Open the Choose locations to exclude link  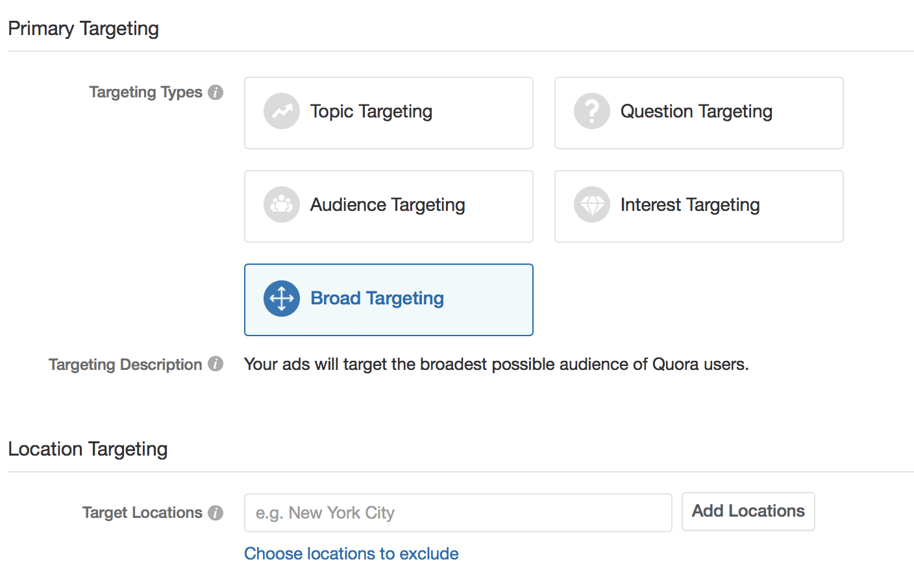[351, 554]
